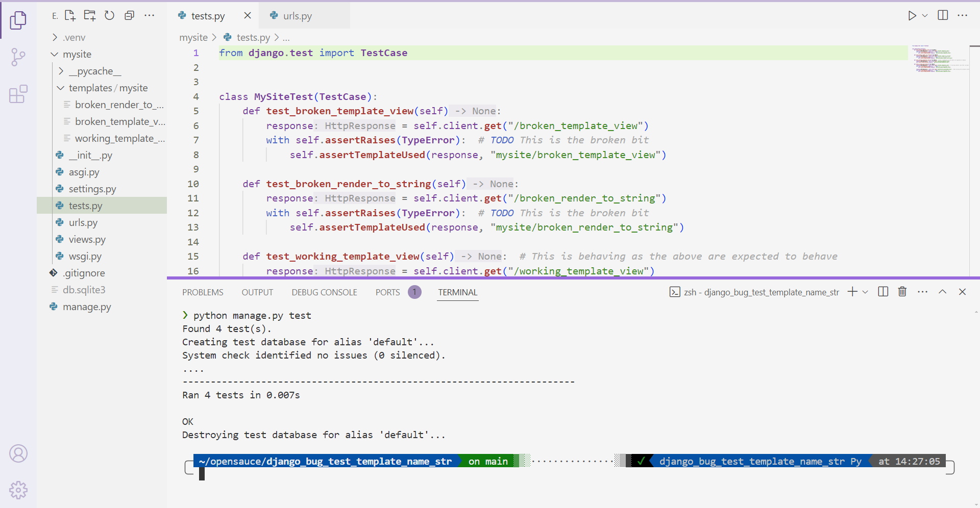Viewport: 980px width, 508px height.
Task: Switch to the urls.py editor tab
Action: point(298,16)
